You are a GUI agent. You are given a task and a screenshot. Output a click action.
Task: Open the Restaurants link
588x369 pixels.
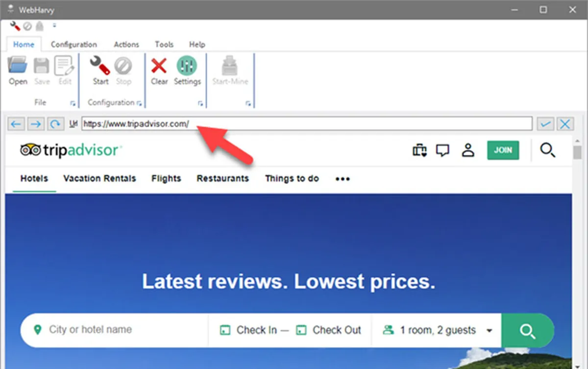222,179
